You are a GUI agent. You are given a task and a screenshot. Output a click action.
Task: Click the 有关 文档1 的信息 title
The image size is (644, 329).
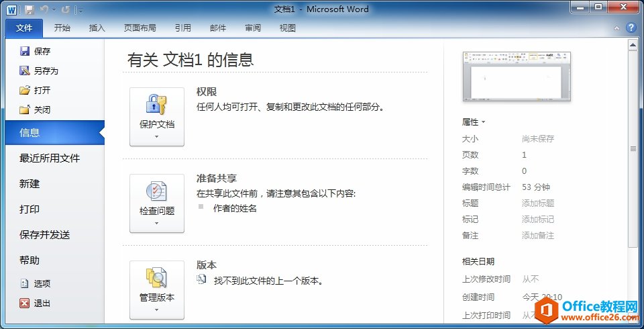pyautogui.click(x=191, y=60)
